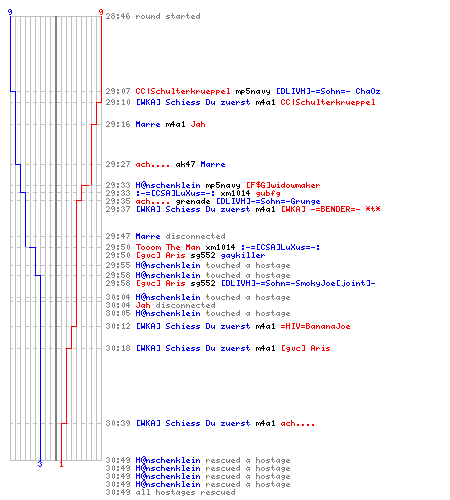Click [F$G]widowmaker player name

(283, 185)
